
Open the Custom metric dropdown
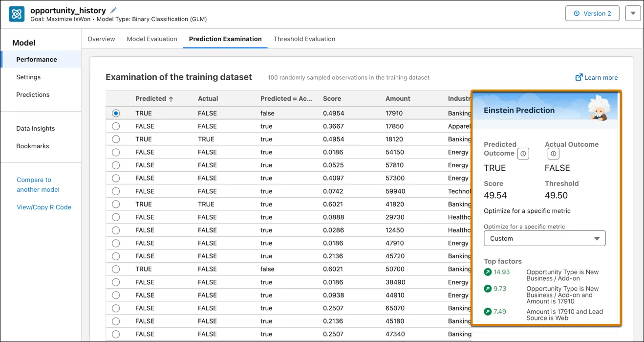pyautogui.click(x=544, y=238)
